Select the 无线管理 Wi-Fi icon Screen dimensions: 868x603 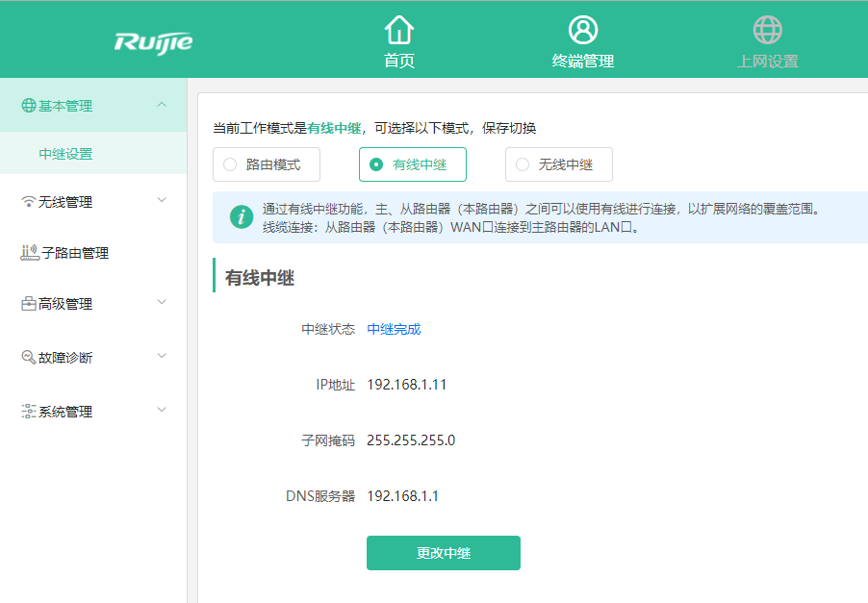[26, 202]
